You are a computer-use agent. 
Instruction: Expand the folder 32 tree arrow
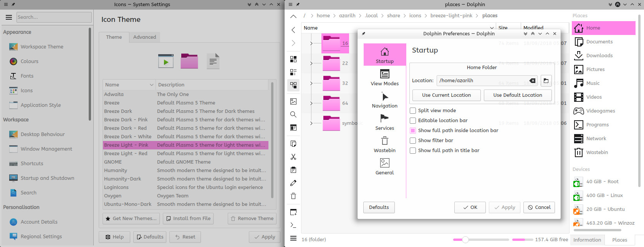pos(311,83)
